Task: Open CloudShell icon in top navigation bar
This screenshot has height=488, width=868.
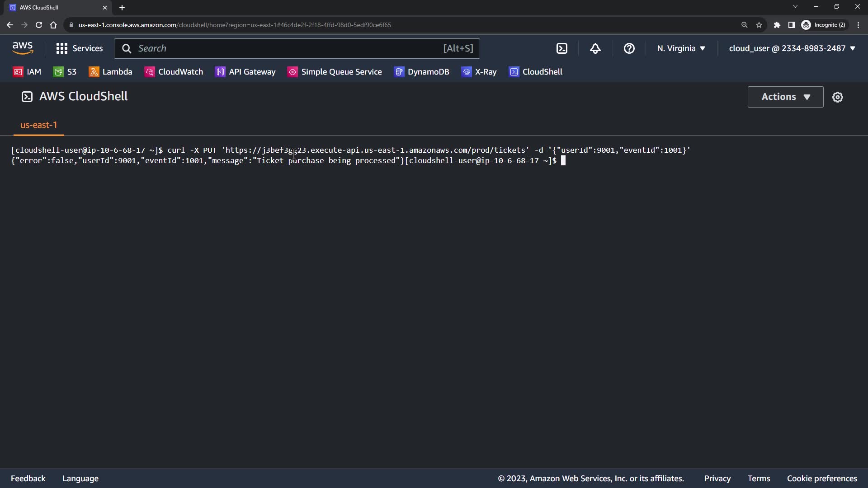Action: coord(561,48)
